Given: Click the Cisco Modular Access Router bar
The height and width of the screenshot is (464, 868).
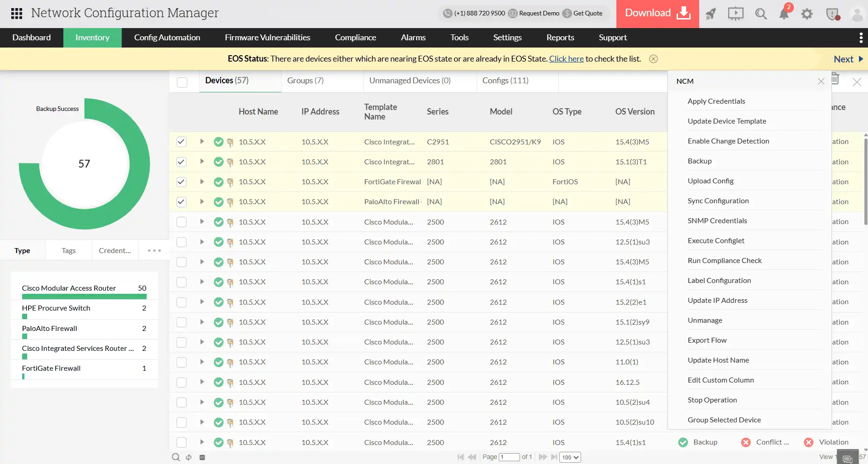Looking at the screenshot, I should [84, 297].
